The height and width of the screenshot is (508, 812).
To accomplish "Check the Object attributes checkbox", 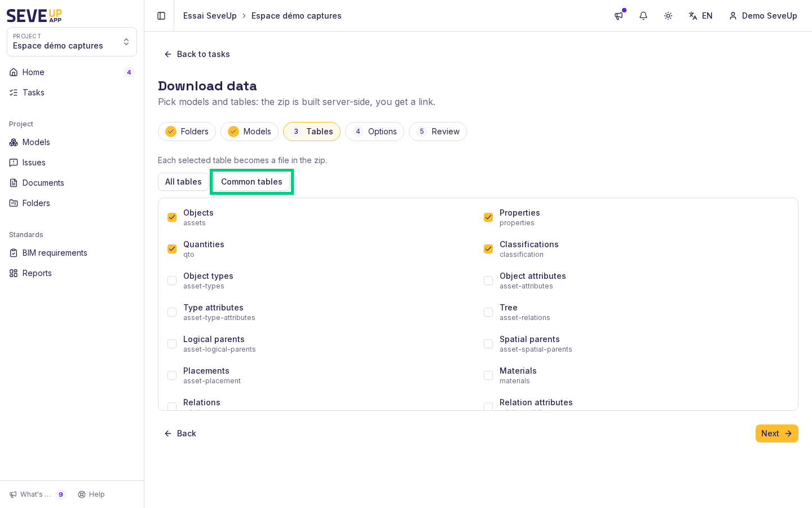I will (x=488, y=281).
